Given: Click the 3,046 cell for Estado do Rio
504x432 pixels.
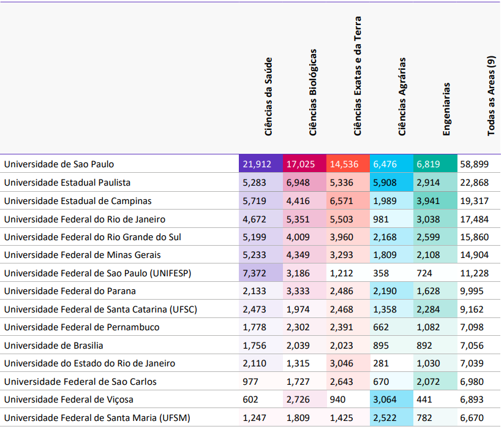Looking at the screenshot, I should tap(348, 363).
